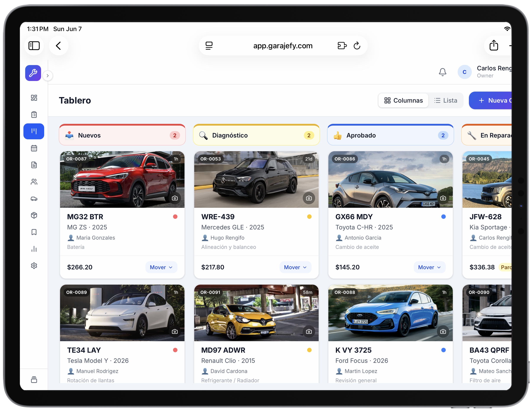
Task: Open the red MG ZS car photo
Action: coord(122,179)
